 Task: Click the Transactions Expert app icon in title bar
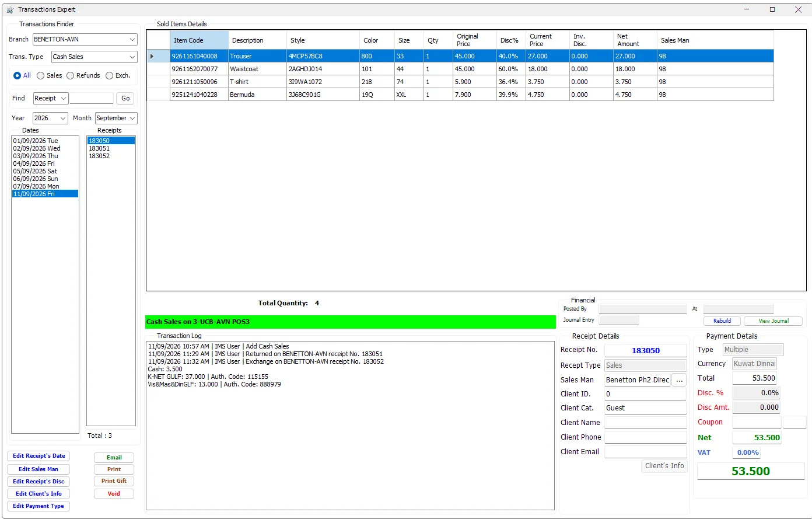[10, 10]
